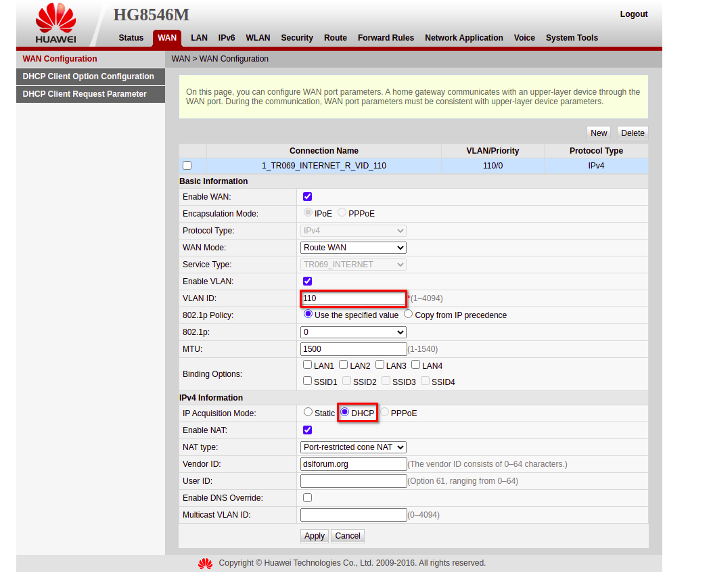
Task: Click the VLAN ID input field
Action: tap(353, 298)
